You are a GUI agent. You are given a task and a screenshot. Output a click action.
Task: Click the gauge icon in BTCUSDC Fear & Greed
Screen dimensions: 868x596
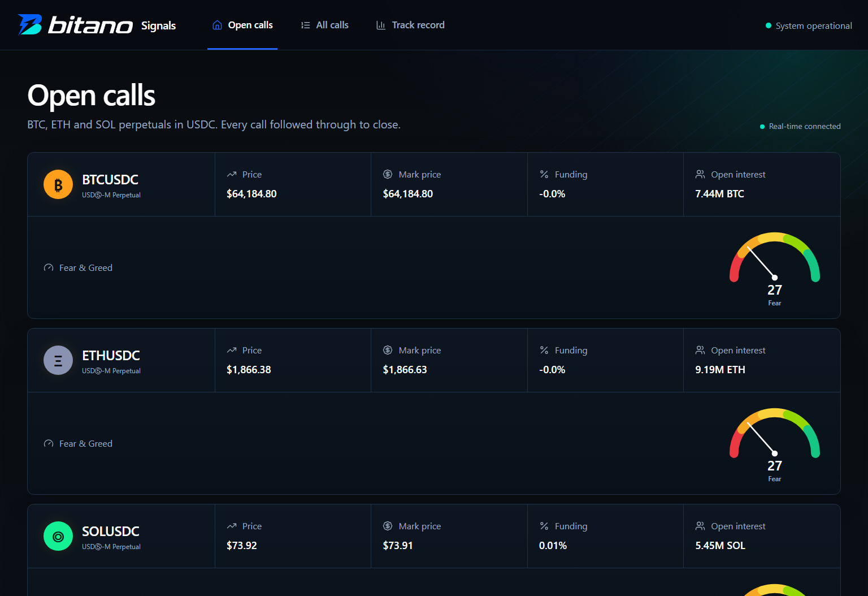coord(49,268)
